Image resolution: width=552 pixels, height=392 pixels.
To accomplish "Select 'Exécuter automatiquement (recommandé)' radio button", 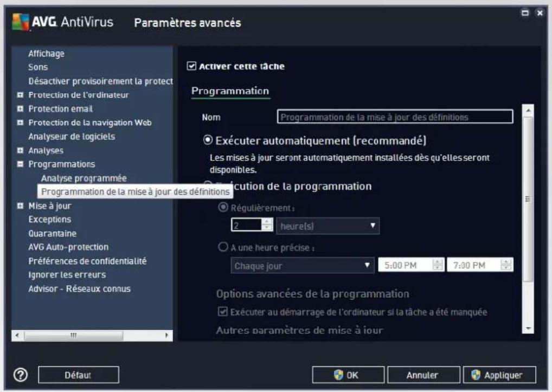I will point(208,140).
